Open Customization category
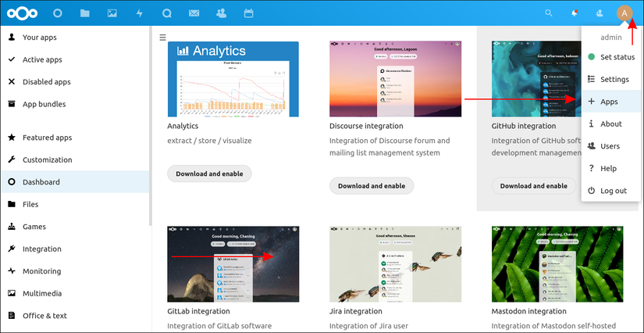 tap(75, 159)
